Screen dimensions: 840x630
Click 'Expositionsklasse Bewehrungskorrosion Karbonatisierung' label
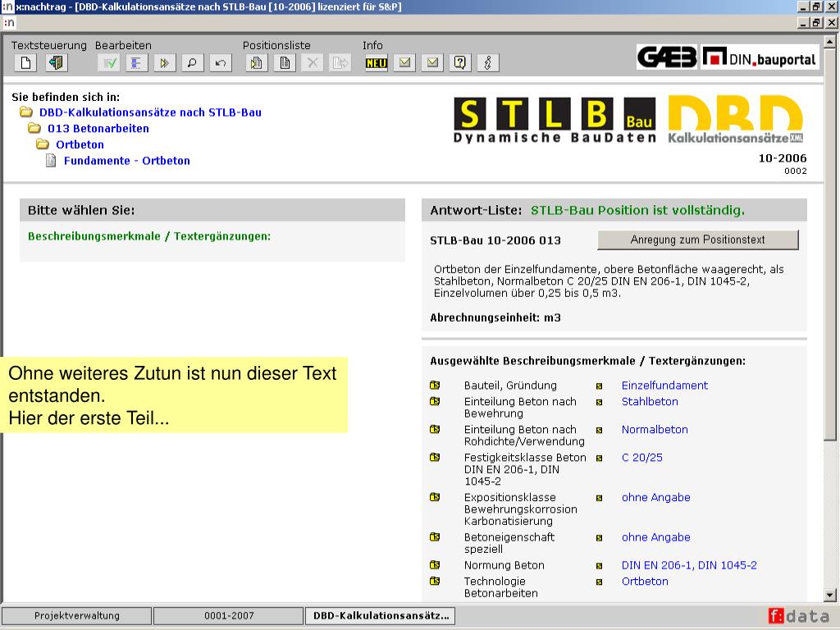[521, 509]
